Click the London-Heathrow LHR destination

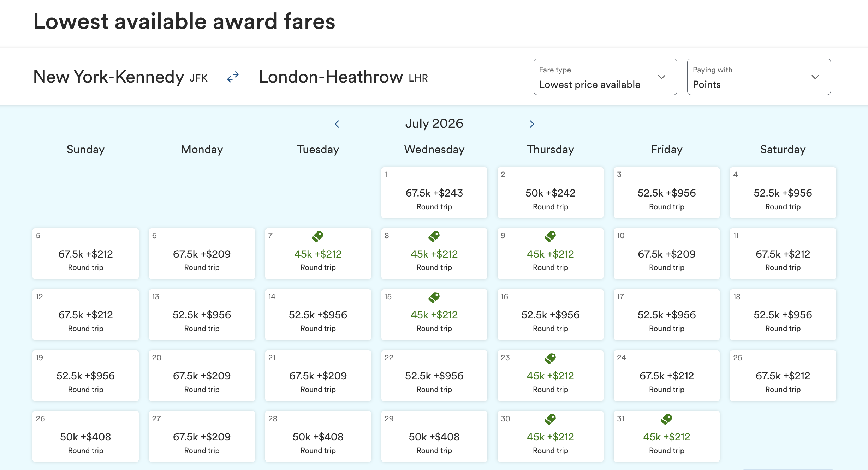tap(343, 77)
